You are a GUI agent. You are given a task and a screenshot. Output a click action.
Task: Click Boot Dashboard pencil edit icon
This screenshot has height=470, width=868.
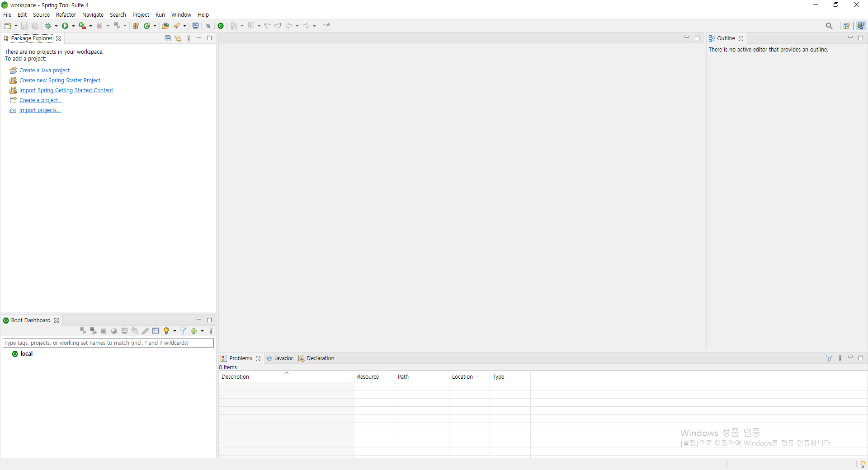(x=145, y=331)
